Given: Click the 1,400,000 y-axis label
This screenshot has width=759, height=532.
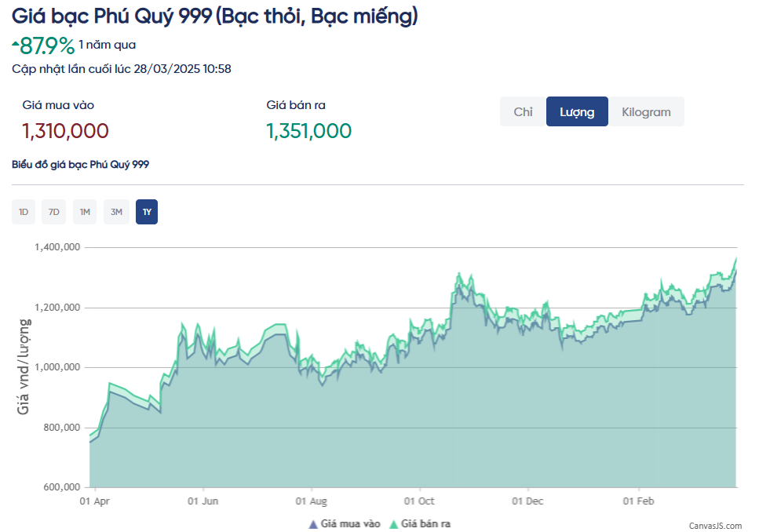Looking at the screenshot, I should click(57, 247).
